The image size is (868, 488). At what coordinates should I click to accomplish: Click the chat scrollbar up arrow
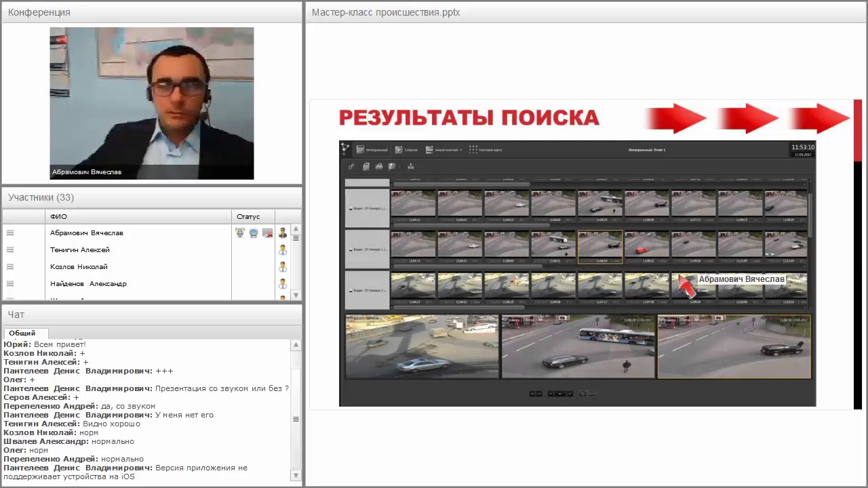[296, 345]
